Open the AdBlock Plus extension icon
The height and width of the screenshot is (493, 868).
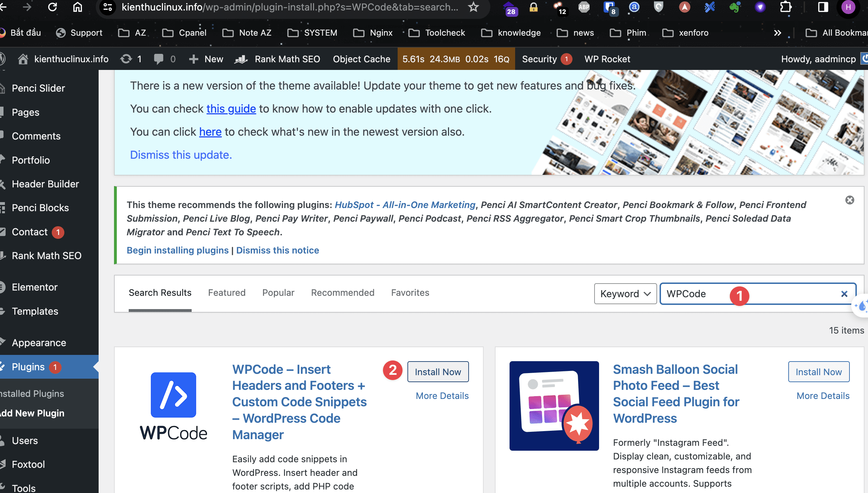pyautogui.click(x=584, y=7)
